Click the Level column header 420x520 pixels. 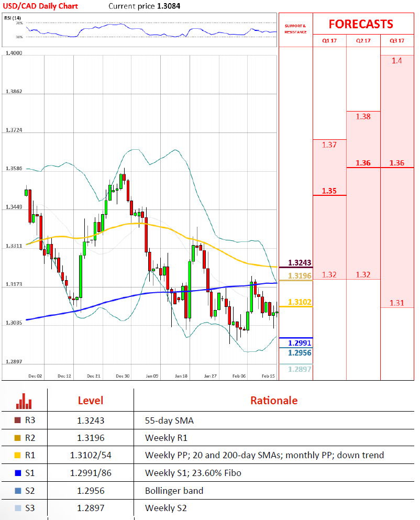(x=91, y=401)
